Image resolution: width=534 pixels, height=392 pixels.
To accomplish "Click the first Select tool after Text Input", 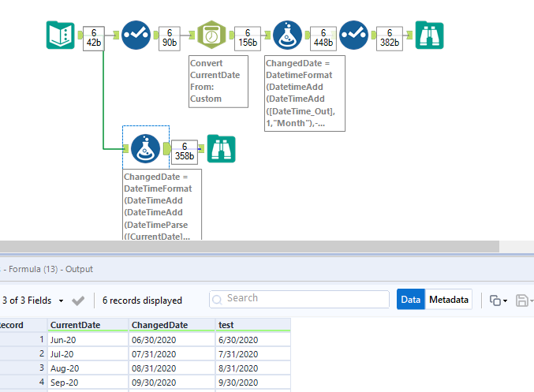I will [136, 35].
